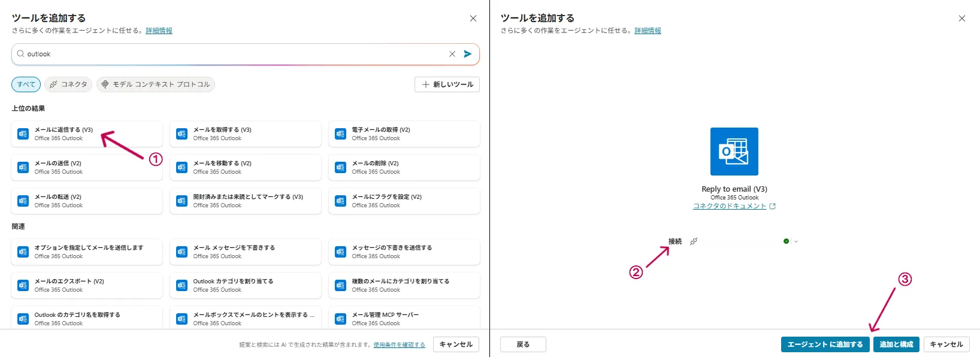Click the 新しいツール button
980x357 pixels.
447,84
